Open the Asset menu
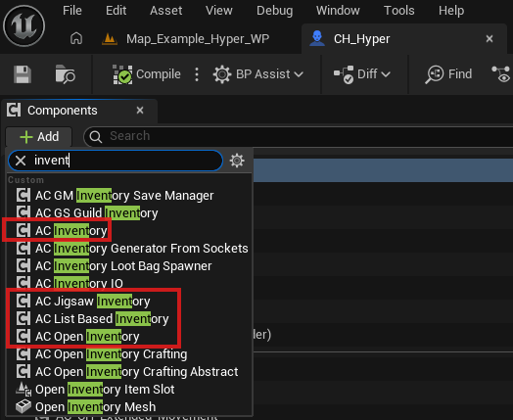The height and width of the screenshot is (420, 513). [166, 11]
